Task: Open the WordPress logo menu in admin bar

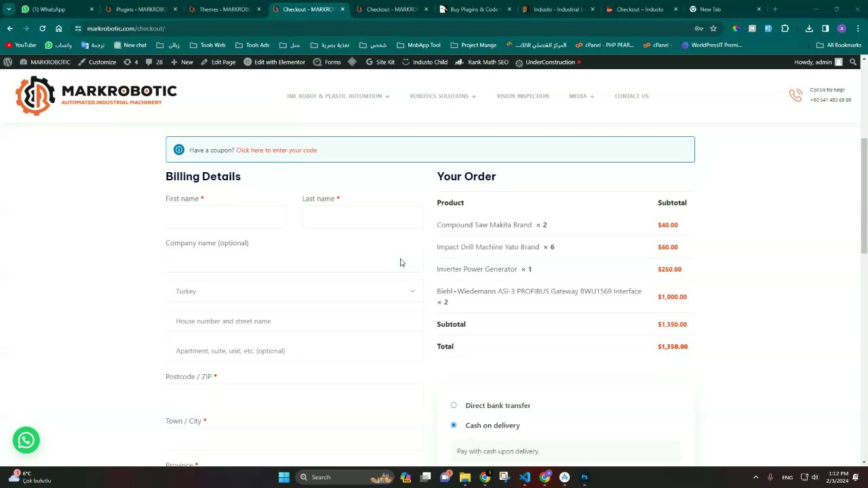Action: pyautogui.click(x=7, y=62)
